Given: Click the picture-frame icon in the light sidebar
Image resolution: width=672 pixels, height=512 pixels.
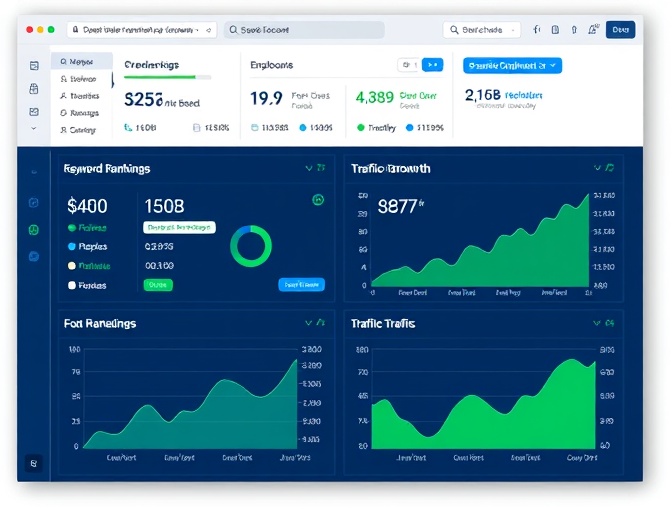Looking at the screenshot, I should [34, 112].
